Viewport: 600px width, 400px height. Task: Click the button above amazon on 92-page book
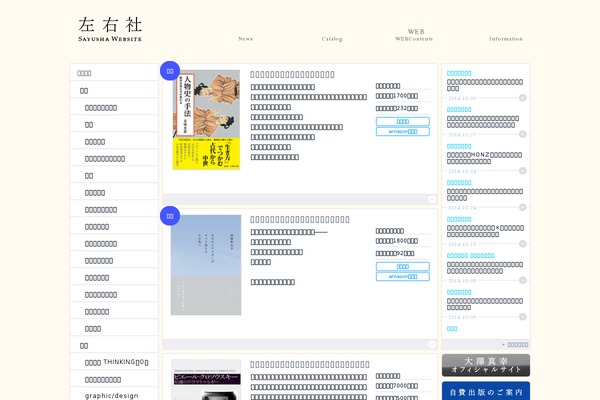(x=403, y=266)
